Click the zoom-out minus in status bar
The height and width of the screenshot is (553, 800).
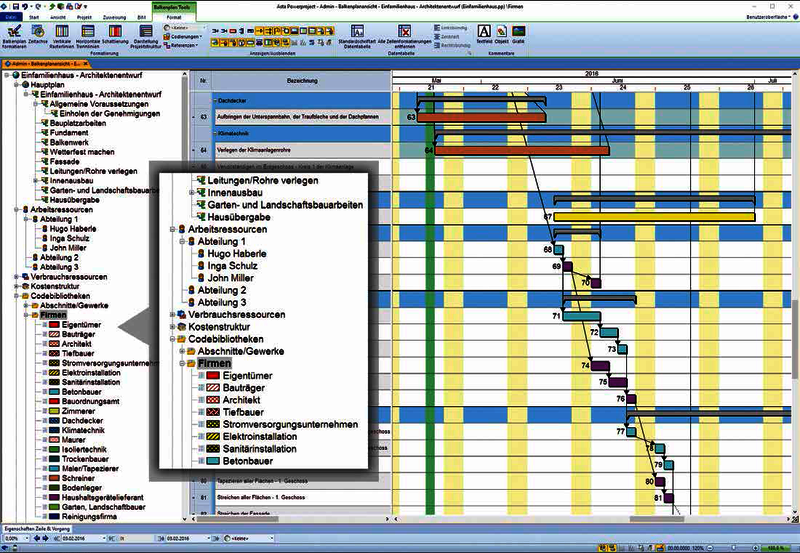[709, 548]
